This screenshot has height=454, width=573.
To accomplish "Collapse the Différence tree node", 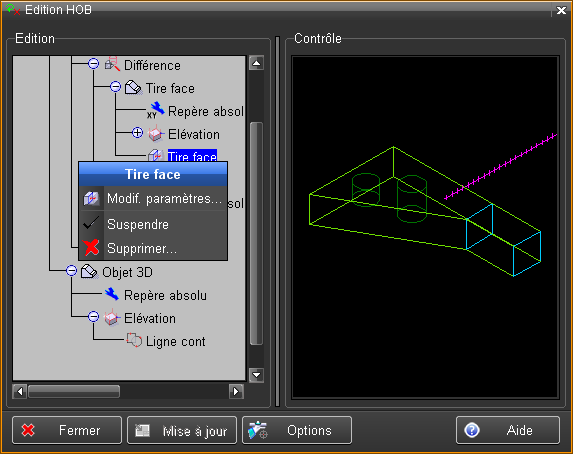I will tap(94, 64).
